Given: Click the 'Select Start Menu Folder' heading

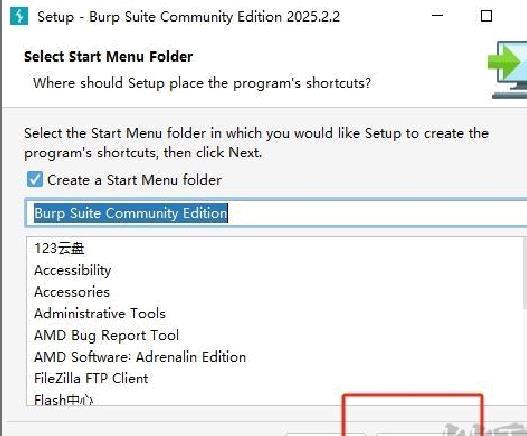Looking at the screenshot, I should tap(109, 56).
